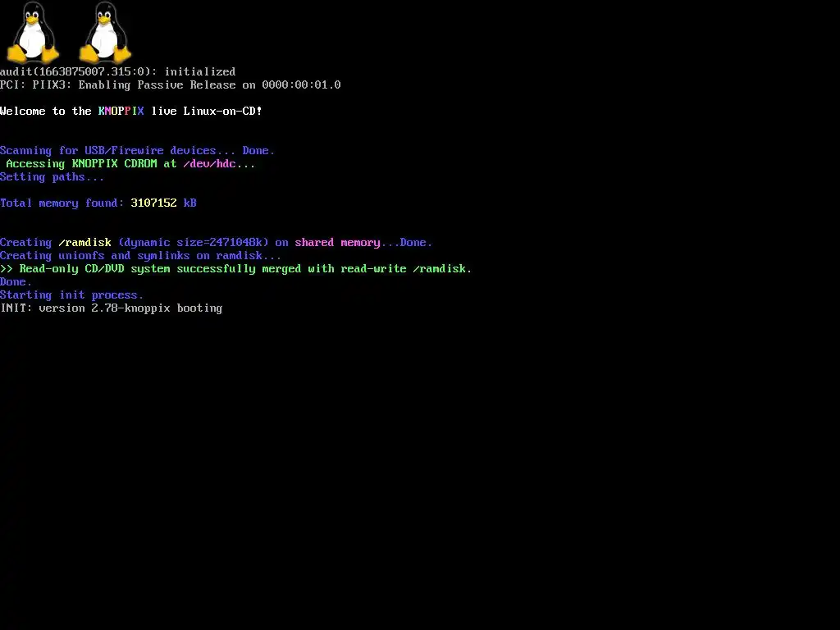Click the pink 'shared memory' text
This screenshot has width=840, height=630.
pyautogui.click(x=337, y=243)
